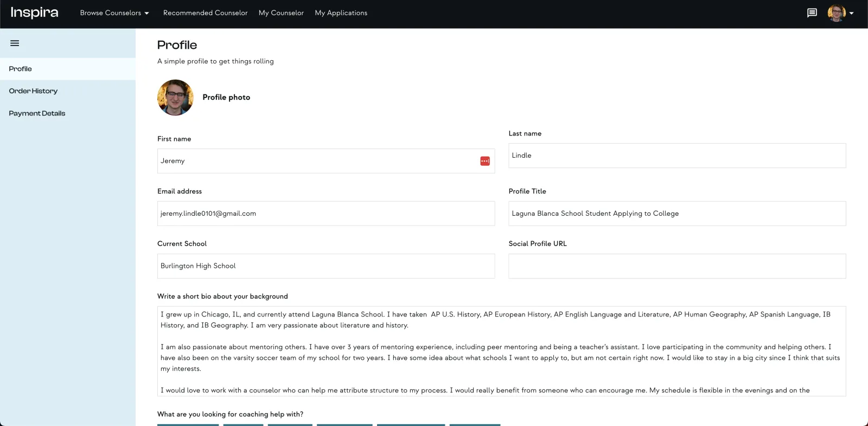Open the user avatar menu in header
This screenshot has height=426, width=868.
tap(840, 13)
